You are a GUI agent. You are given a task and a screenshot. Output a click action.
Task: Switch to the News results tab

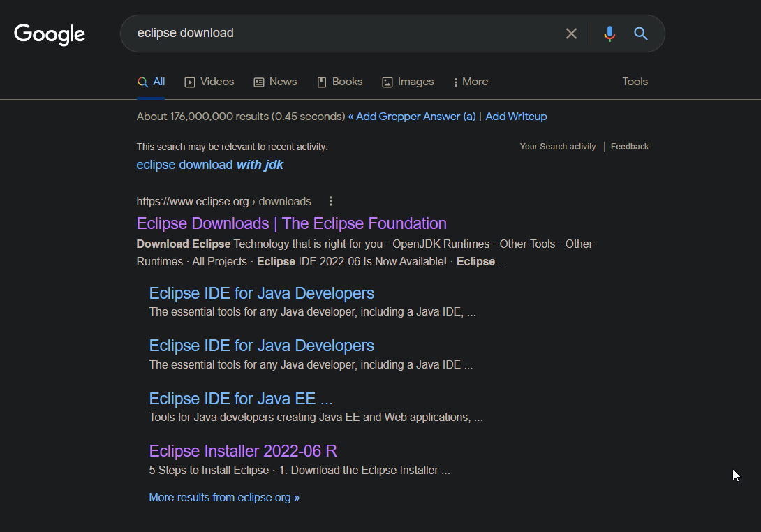click(x=275, y=82)
